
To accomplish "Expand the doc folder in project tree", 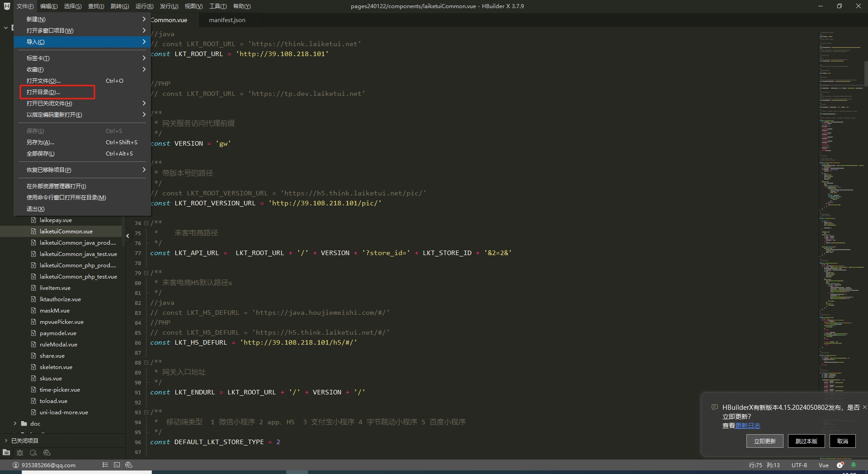I will click(x=15, y=424).
